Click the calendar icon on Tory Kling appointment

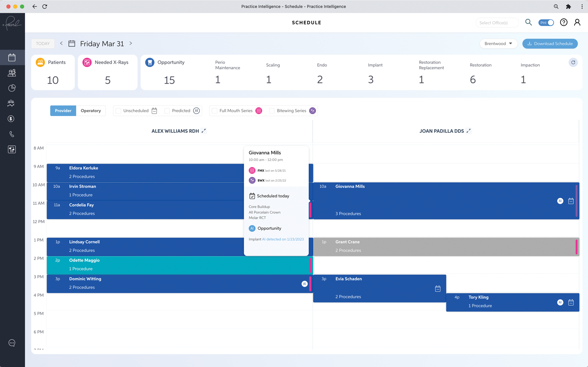click(x=571, y=302)
